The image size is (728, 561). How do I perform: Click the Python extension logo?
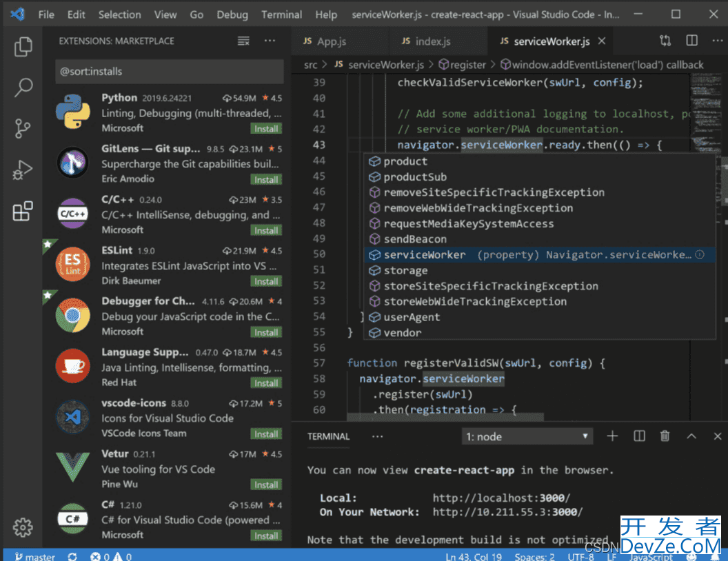click(x=73, y=112)
